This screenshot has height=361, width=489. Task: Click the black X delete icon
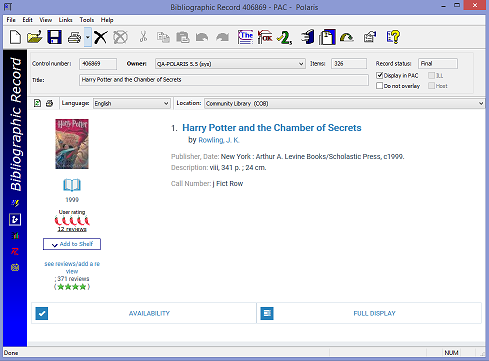(x=100, y=37)
